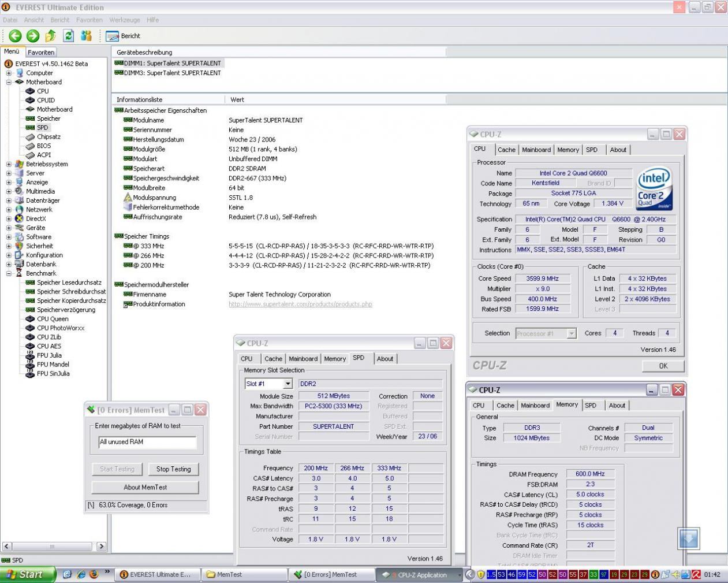Click the About MemTest button
Screen dimensions: 728x583
pyautogui.click(x=145, y=487)
